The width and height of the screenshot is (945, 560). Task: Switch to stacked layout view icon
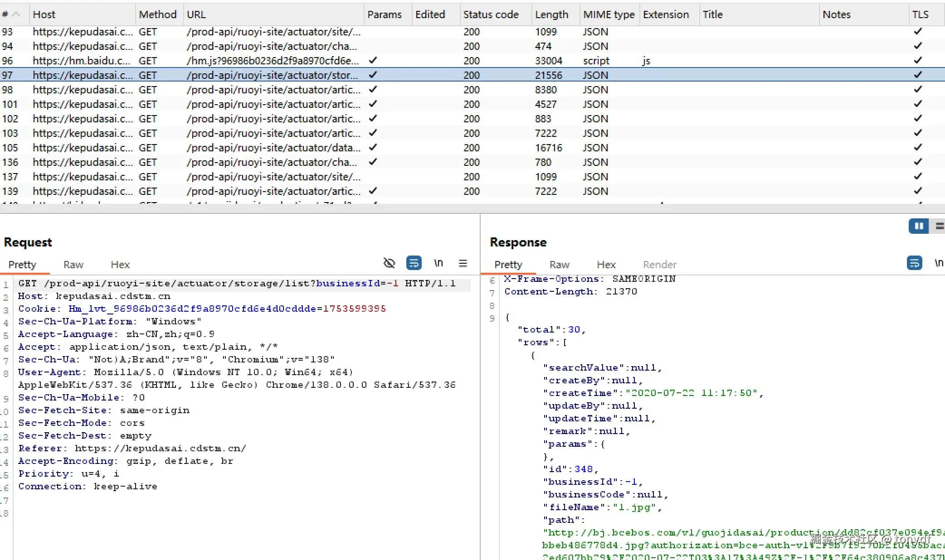(940, 226)
